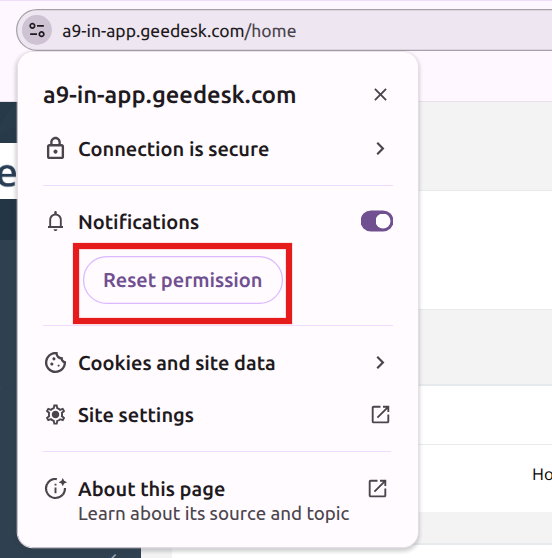Click the Notifications label text

pyautogui.click(x=138, y=222)
